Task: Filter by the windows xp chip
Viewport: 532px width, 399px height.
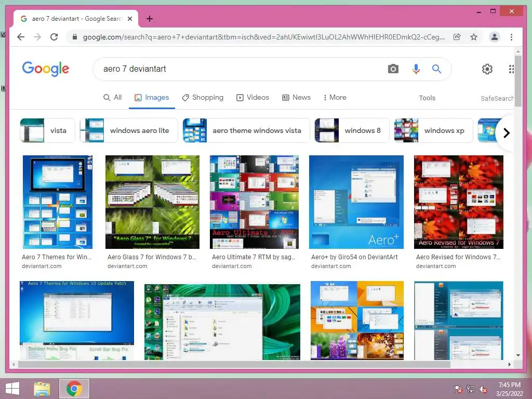Action: click(433, 130)
